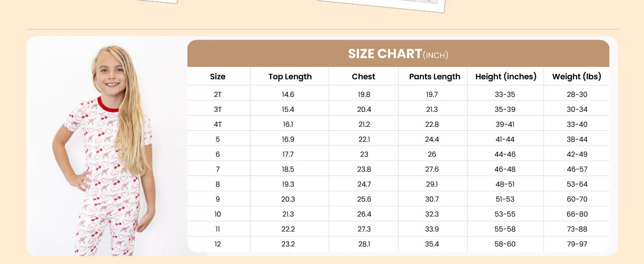The width and height of the screenshot is (644, 264).
Task: Select the Size column header
Action: (x=218, y=77)
